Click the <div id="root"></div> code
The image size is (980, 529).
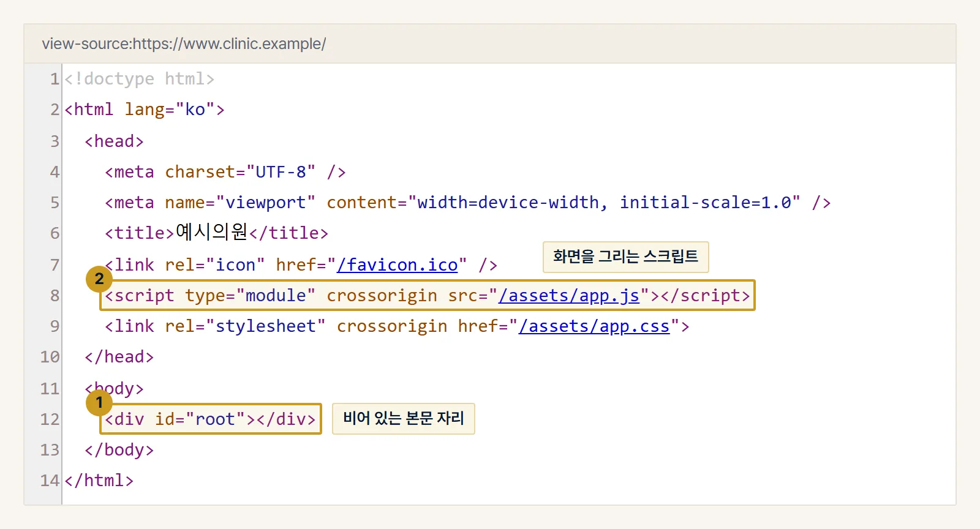pos(210,419)
